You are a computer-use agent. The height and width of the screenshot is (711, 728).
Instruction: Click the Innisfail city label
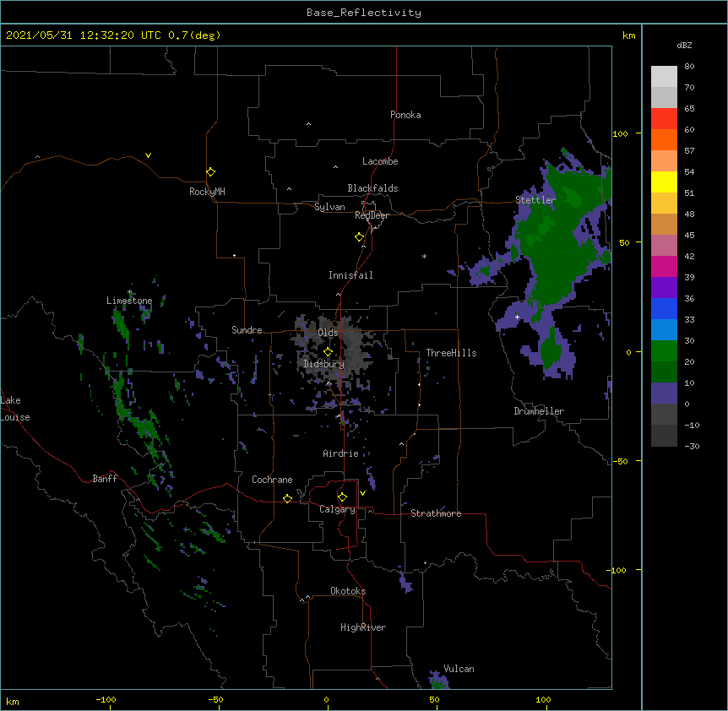tap(350, 275)
